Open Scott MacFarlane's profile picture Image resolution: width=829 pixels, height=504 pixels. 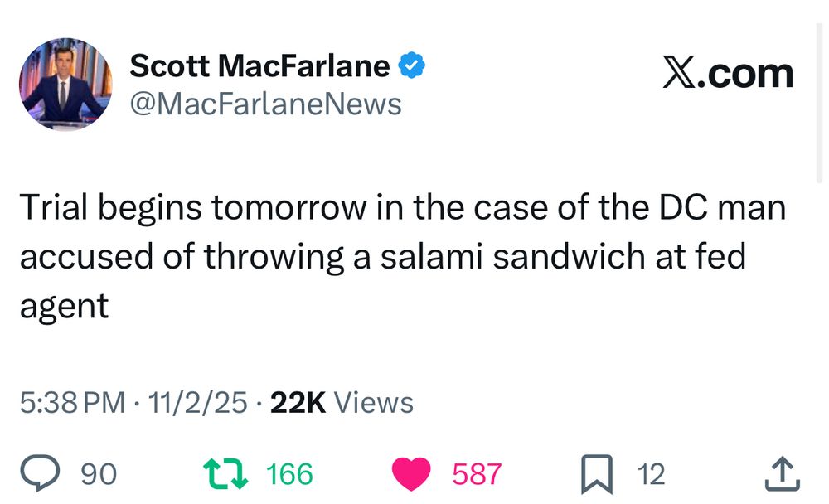(x=65, y=83)
